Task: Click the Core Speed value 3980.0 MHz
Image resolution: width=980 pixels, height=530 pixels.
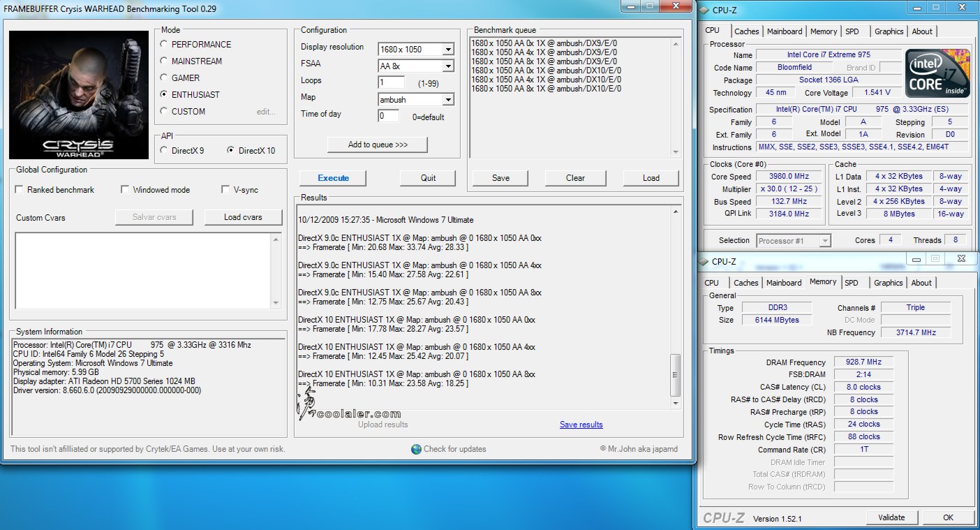Action: pos(788,177)
